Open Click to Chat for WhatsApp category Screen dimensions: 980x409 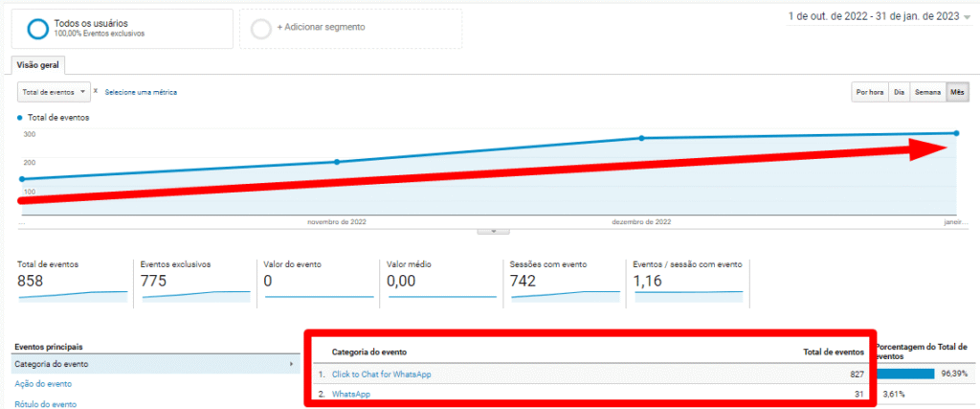[381, 374]
